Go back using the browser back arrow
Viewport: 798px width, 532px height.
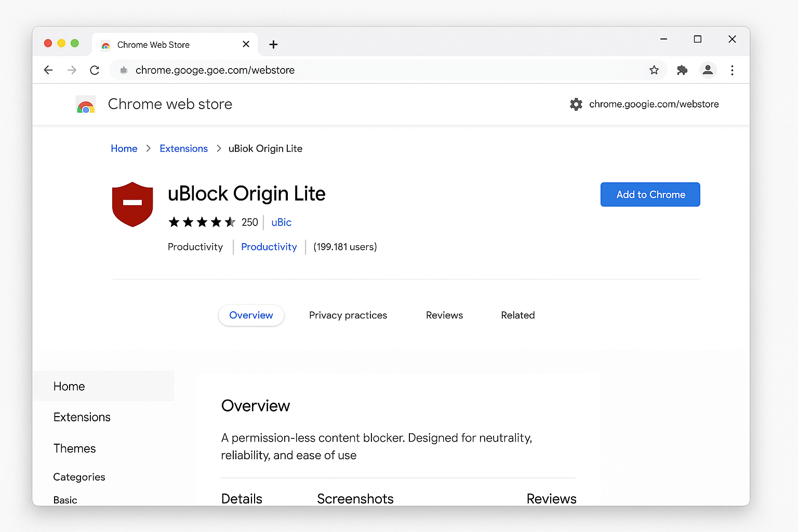pos(48,70)
